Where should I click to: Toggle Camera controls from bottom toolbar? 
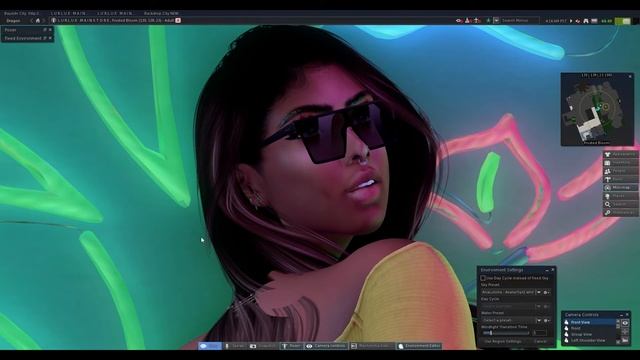pyautogui.click(x=326, y=346)
